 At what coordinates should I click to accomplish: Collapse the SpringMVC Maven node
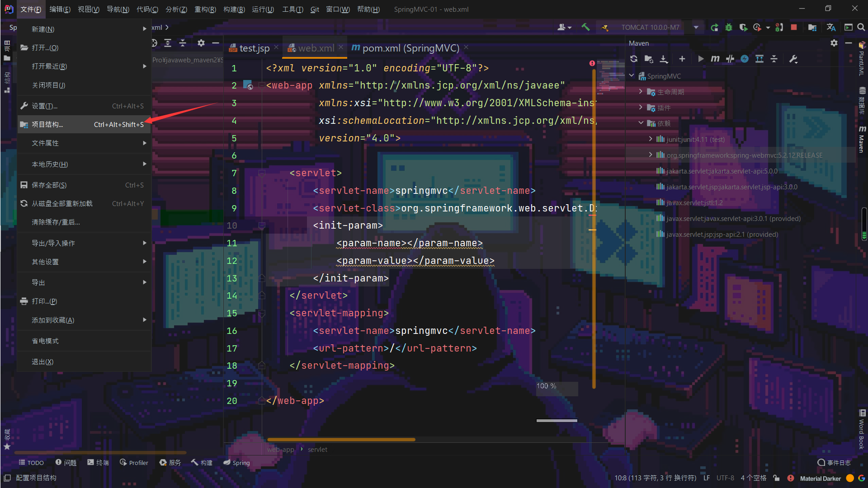(632, 75)
